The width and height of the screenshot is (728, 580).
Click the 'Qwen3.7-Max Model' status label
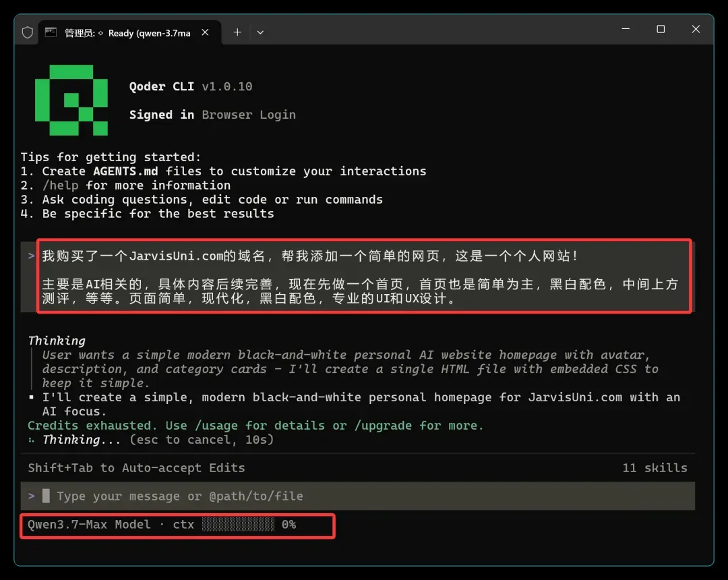[89, 525]
